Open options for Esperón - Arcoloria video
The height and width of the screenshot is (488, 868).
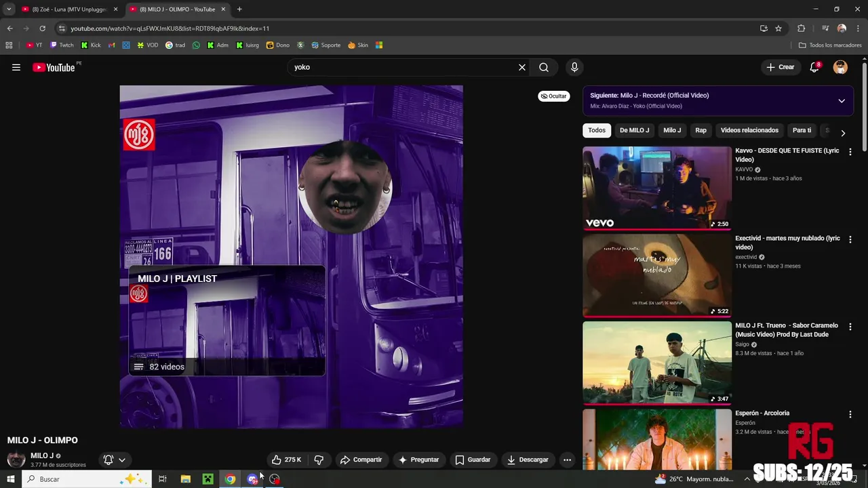coord(850,414)
